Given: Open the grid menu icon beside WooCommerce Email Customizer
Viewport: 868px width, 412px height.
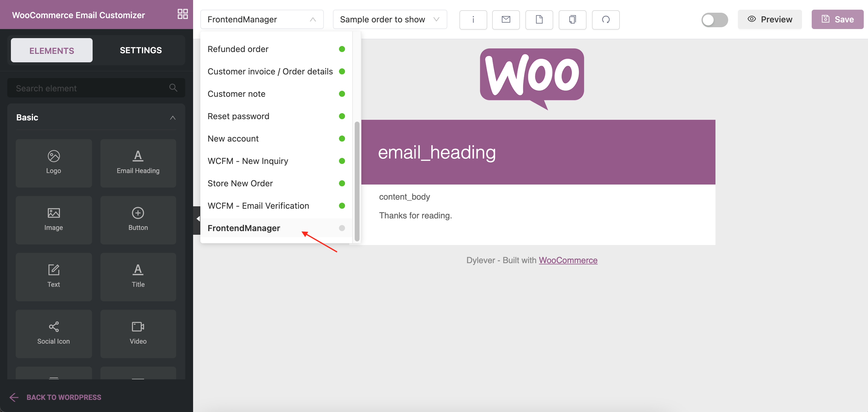Looking at the screenshot, I should 182,14.
